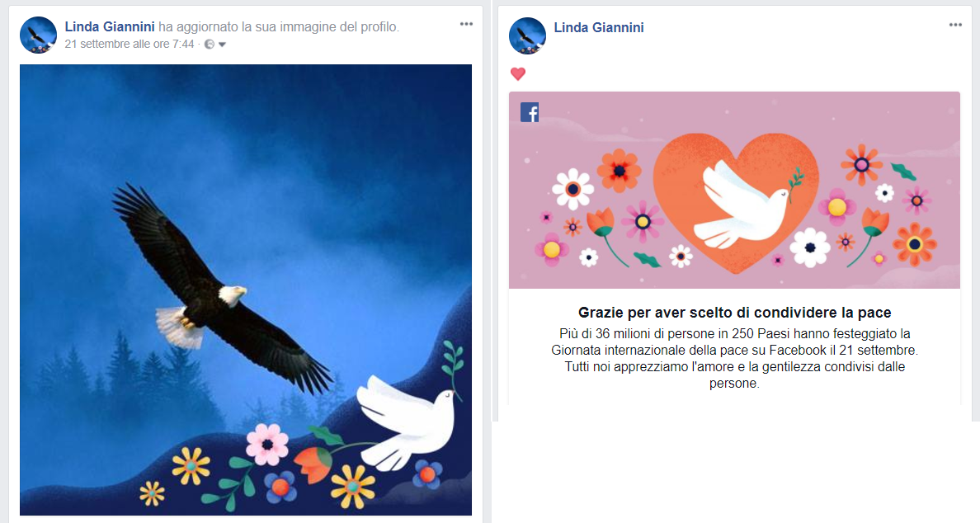Open the 21 settembre alle ore 7:44 timestamp
The width and height of the screenshot is (980, 523).
coord(130,44)
